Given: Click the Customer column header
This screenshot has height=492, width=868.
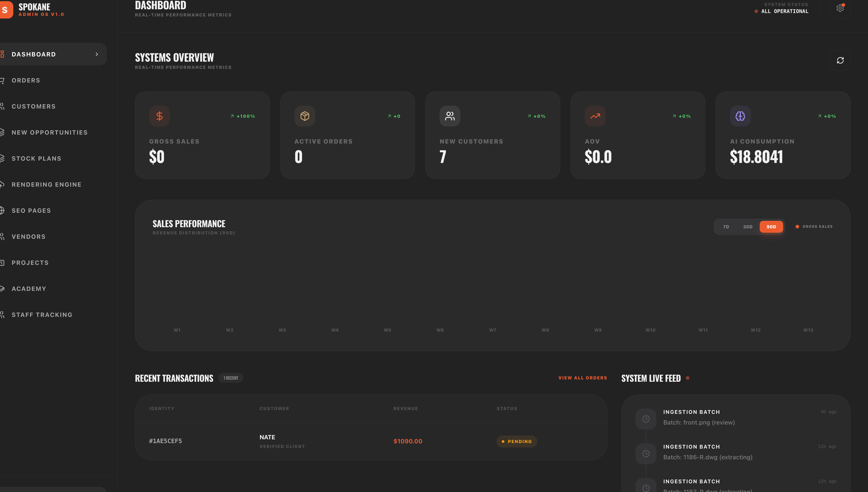Looking at the screenshot, I should (x=274, y=409).
